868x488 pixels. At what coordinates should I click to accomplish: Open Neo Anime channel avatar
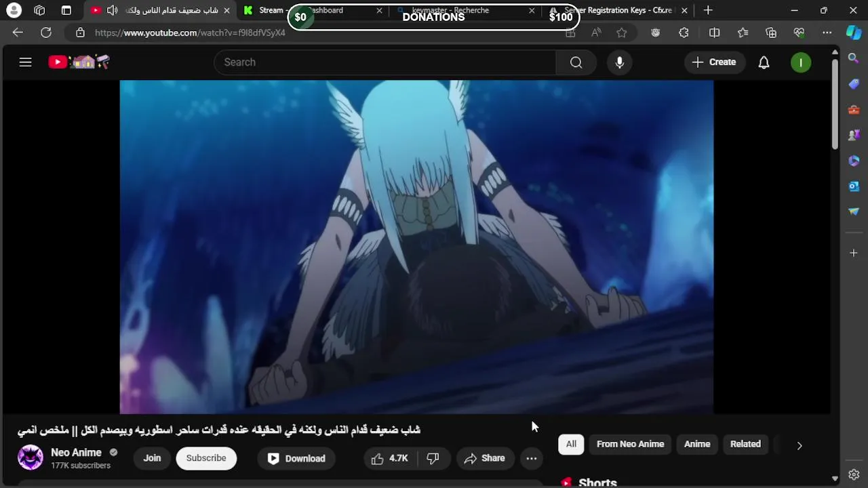(30, 458)
